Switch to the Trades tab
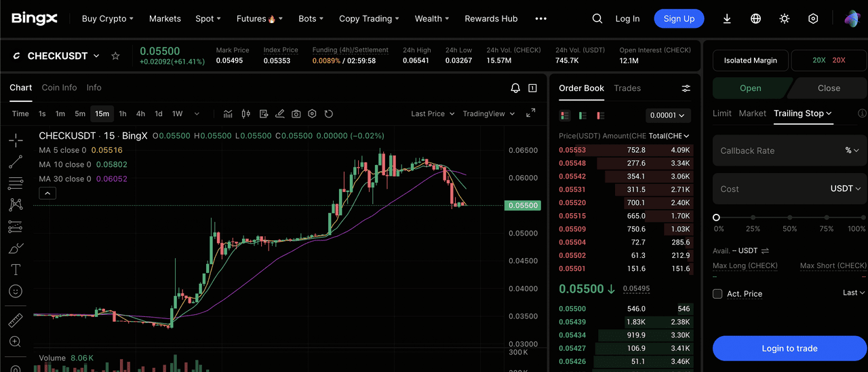This screenshot has width=868, height=372. (x=627, y=88)
